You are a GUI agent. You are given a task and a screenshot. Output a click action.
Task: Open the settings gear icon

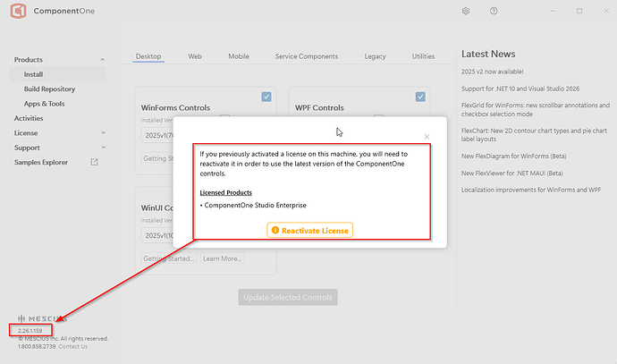click(x=466, y=12)
